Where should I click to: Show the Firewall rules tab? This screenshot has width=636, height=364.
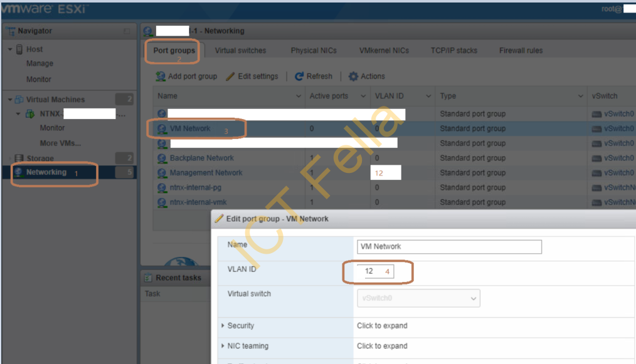coord(521,51)
